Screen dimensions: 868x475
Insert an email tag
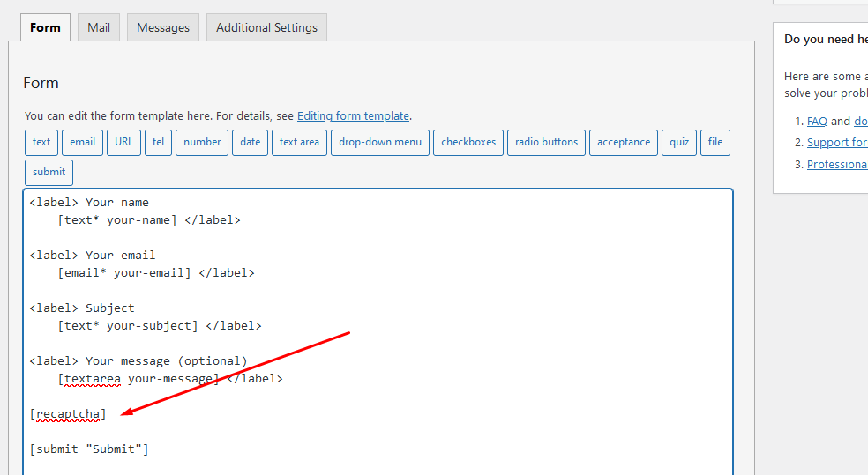pyautogui.click(x=83, y=143)
